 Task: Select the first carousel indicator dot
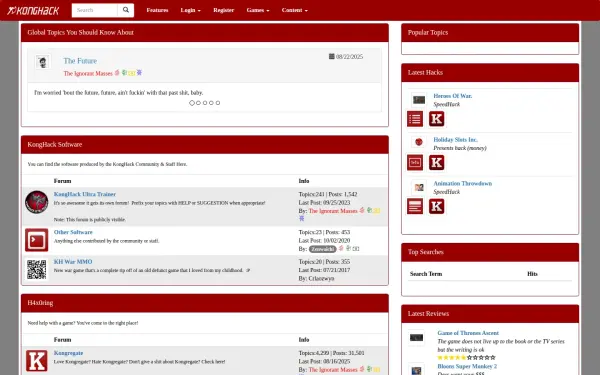tap(192, 103)
